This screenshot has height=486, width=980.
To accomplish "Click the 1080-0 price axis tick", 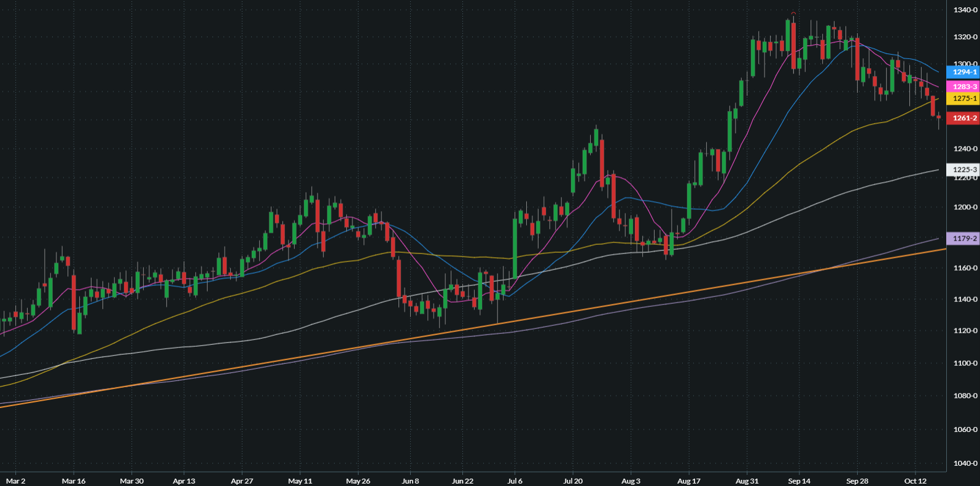I will [965, 396].
